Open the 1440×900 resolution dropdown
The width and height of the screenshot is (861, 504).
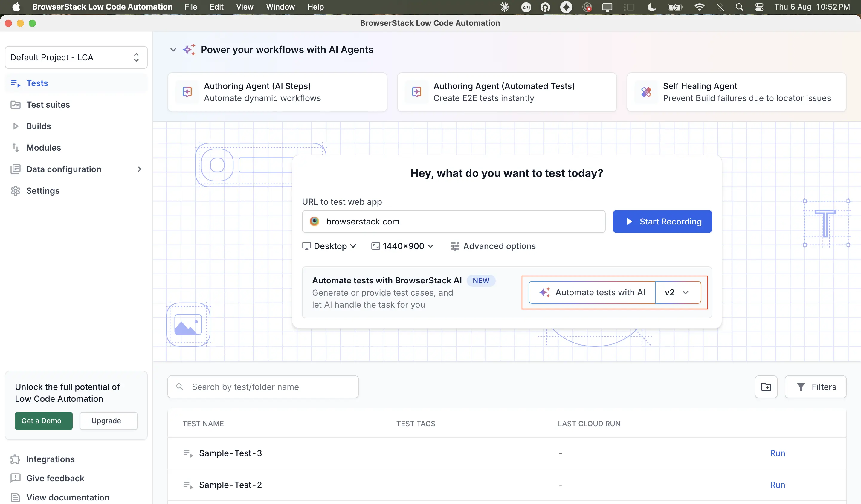click(402, 246)
